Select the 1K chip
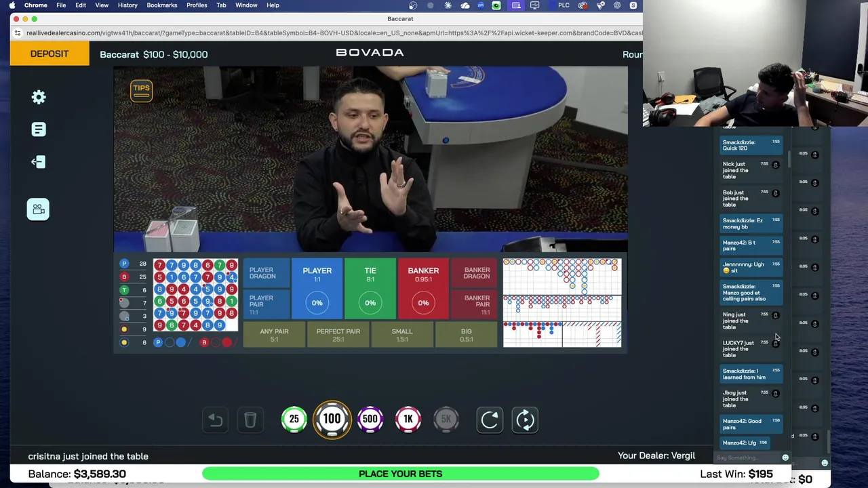Viewport: 868px width, 488px height. [408, 420]
